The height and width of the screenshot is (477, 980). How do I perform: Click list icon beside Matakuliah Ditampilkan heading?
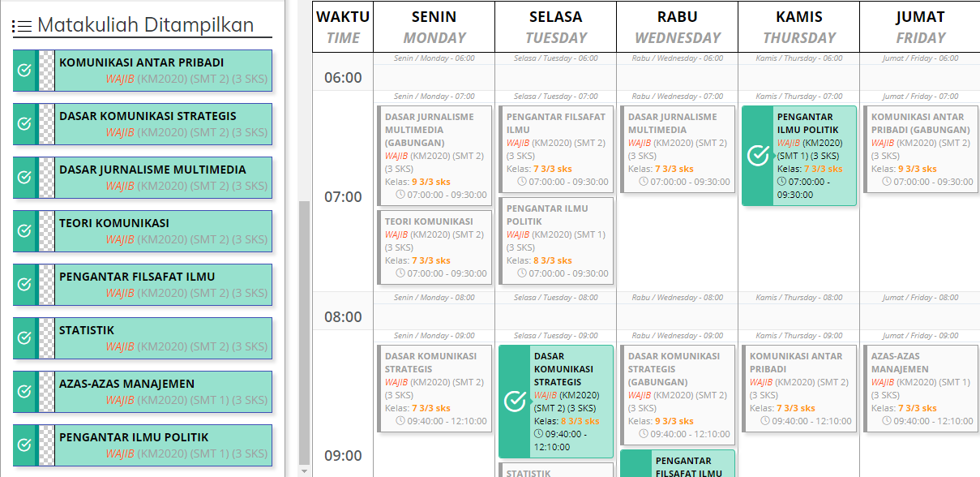pyautogui.click(x=22, y=27)
